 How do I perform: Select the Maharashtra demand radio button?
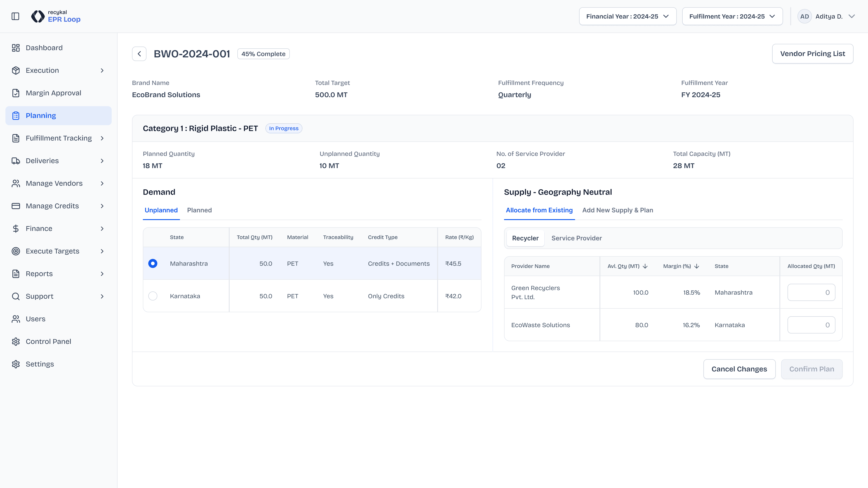pyautogui.click(x=153, y=263)
